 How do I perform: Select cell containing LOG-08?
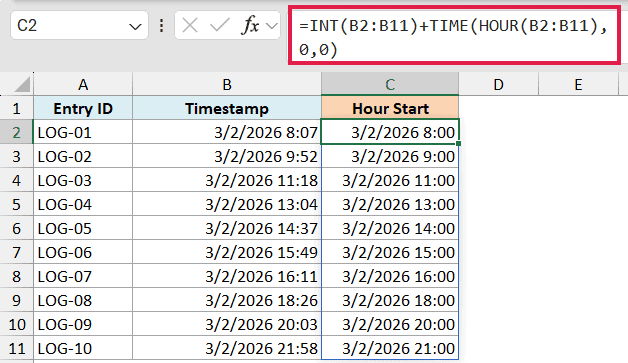point(83,300)
